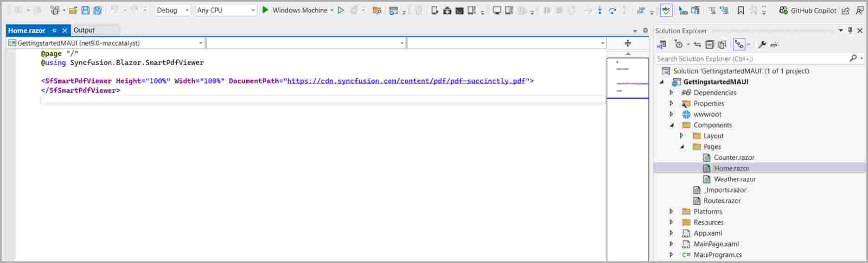This screenshot has width=868, height=263.
Task: Expand the Platforms folder
Action: (671, 211)
